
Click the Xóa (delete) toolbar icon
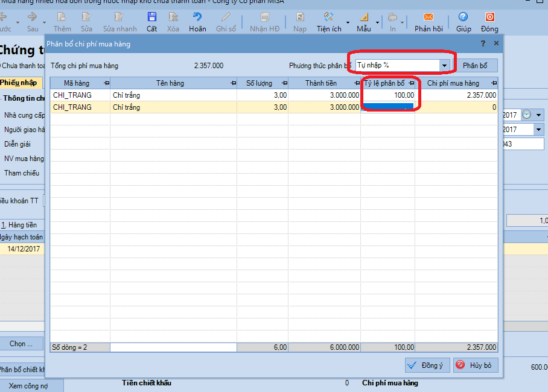[173, 17]
